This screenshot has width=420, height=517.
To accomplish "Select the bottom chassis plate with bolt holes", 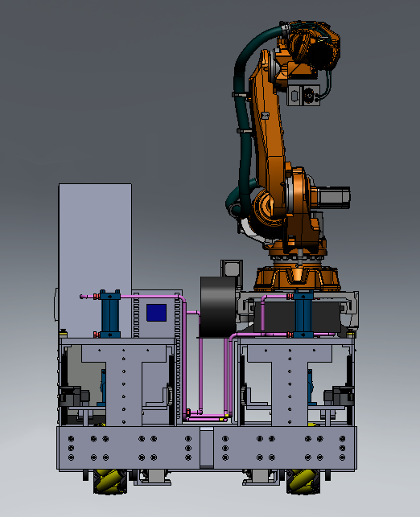I will [207, 448].
